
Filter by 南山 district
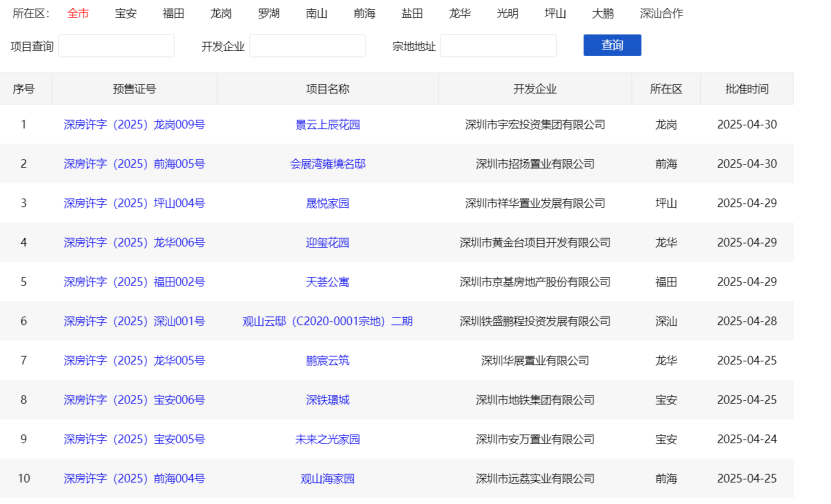pyautogui.click(x=316, y=13)
